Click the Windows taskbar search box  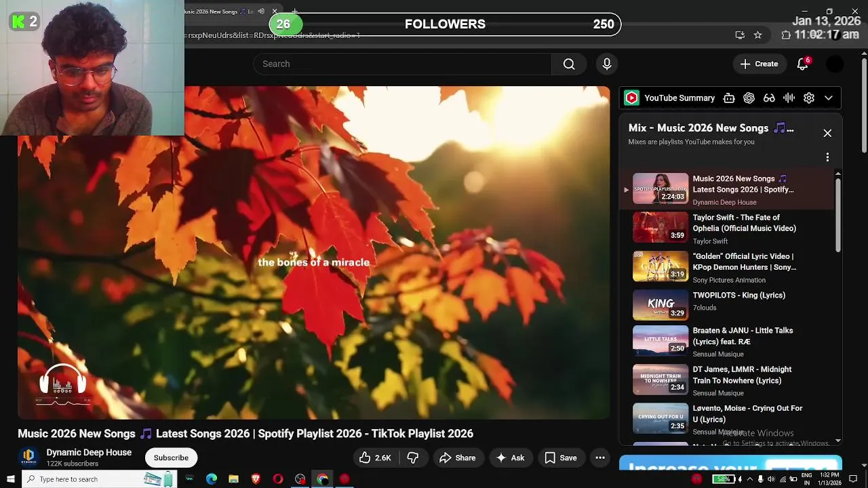[x=98, y=479]
